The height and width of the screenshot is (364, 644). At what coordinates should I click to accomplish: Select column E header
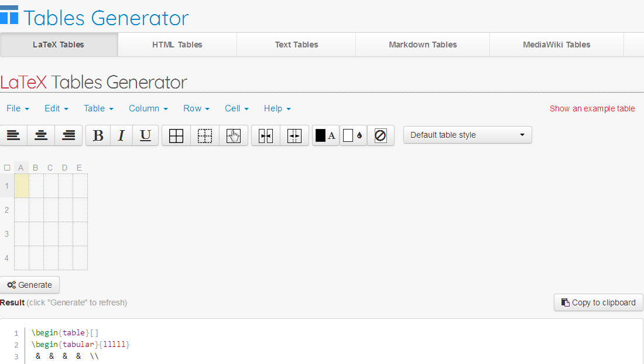point(79,168)
